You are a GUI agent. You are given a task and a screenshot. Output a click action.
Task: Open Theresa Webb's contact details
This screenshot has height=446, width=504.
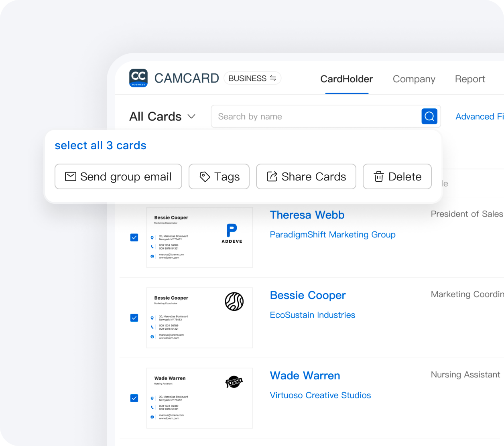[307, 215]
